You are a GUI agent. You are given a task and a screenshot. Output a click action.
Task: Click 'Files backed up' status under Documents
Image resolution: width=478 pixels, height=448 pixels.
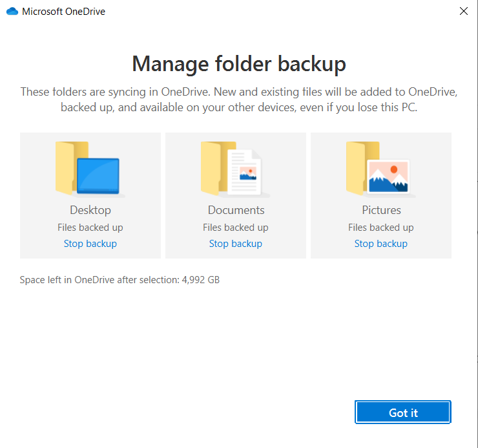pos(236,228)
